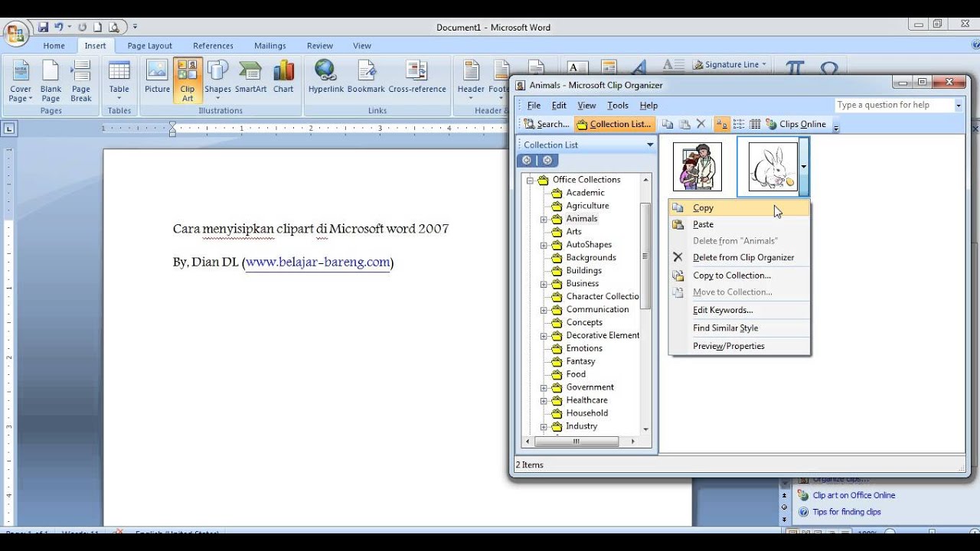Collapse the Office Collections tree node
This screenshot has height=551, width=980.
click(x=530, y=180)
